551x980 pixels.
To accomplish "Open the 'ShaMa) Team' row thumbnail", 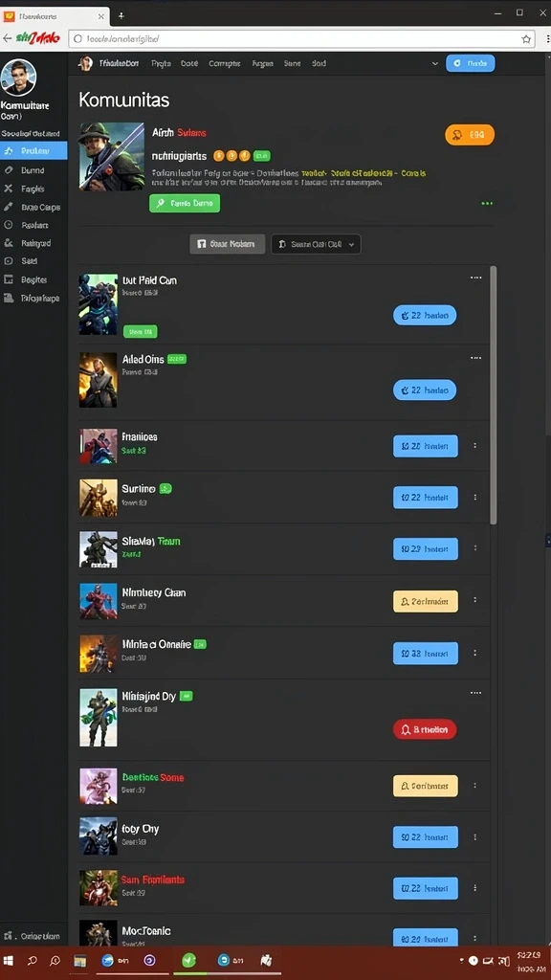I will 99,549.
